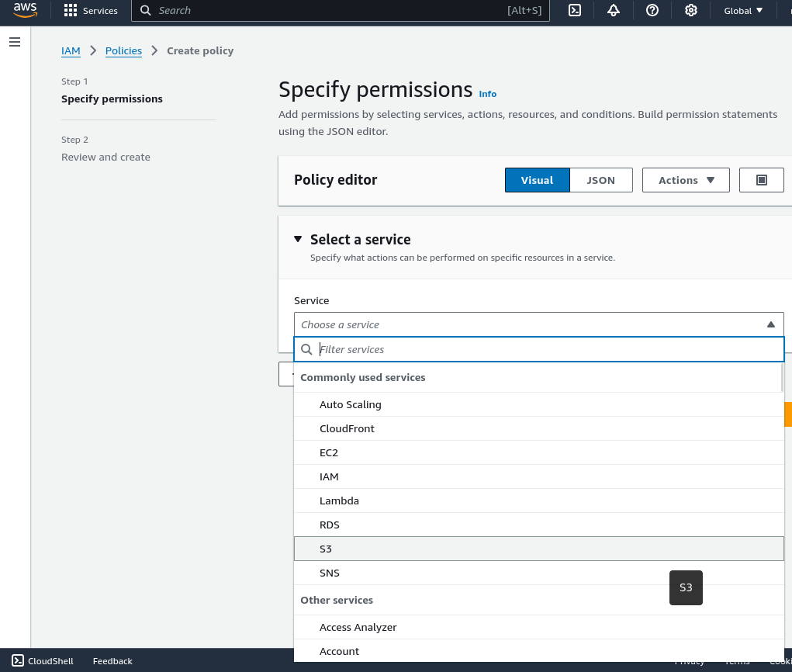Image resolution: width=792 pixels, height=672 pixels.
Task: Choose Lambda from commonly used services
Action: 339,501
